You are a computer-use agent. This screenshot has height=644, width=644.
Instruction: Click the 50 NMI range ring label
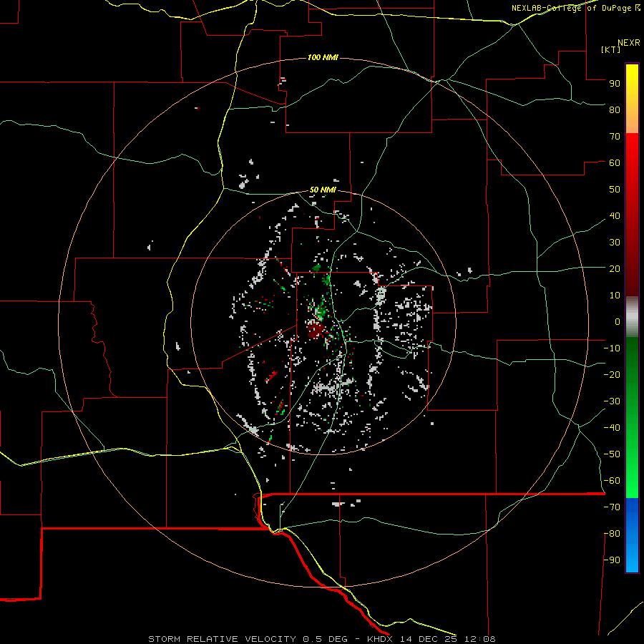pos(323,190)
